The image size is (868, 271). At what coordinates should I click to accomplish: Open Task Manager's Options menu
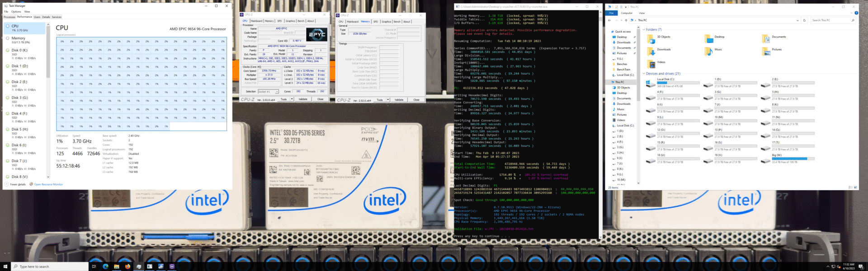(x=16, y=12)
